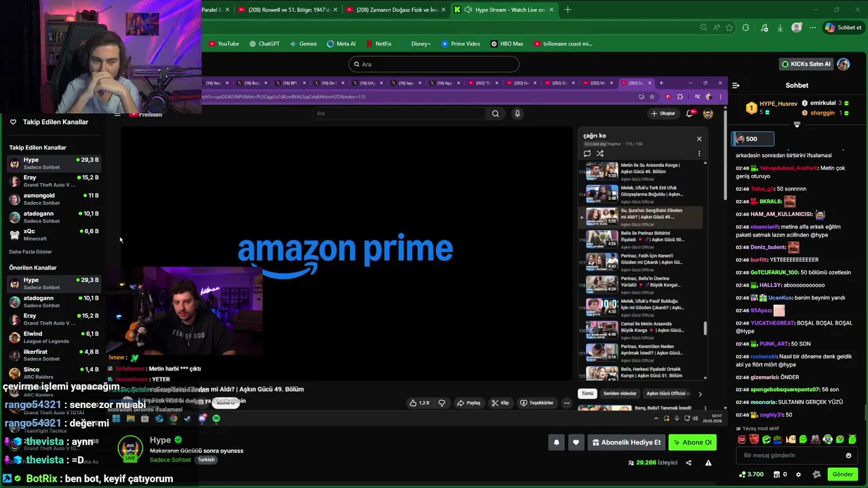The height and width of the screenshot is (488, 868).
Task: Click the address bar search zoom icon
Action: pos(703,28)
